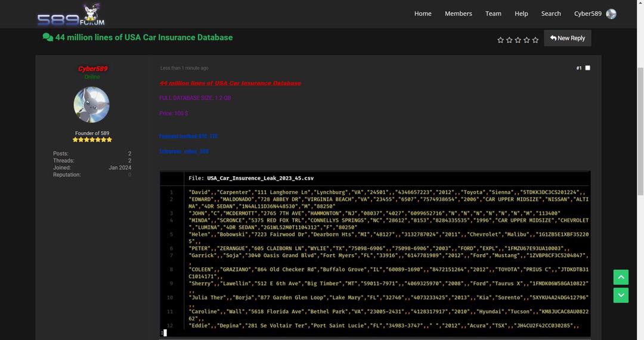Open the post author's Cyber589 profile link
This screenshot has height=340, width=644.
(x=92, y=69)
